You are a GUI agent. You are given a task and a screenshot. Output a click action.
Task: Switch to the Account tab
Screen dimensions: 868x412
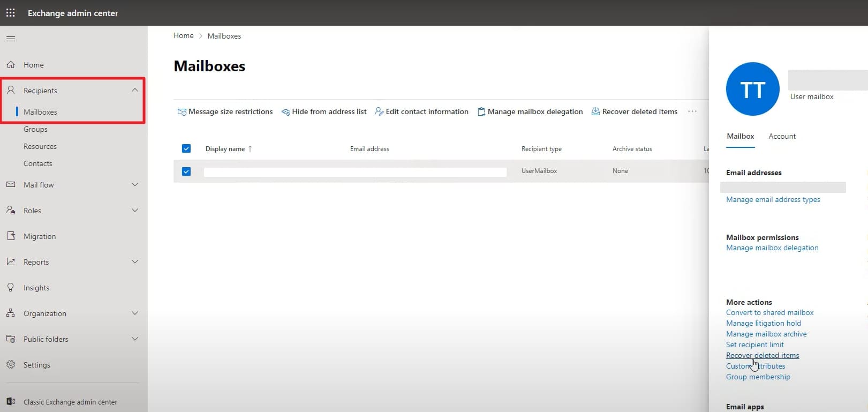click(x=782, y=136)
